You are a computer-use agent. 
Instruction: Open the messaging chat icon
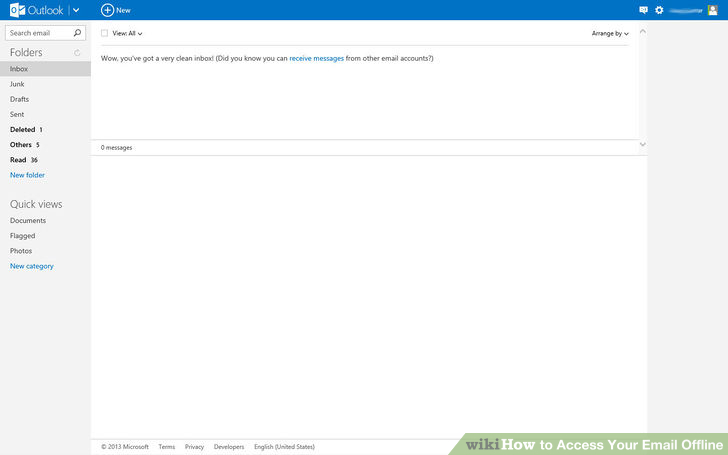coord(643,10)
